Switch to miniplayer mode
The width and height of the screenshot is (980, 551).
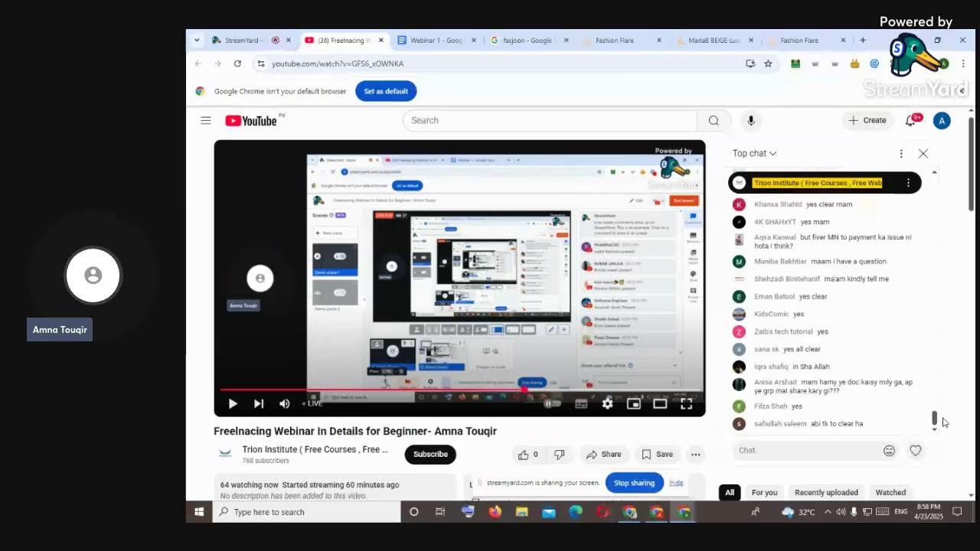[x=633, y=403]
